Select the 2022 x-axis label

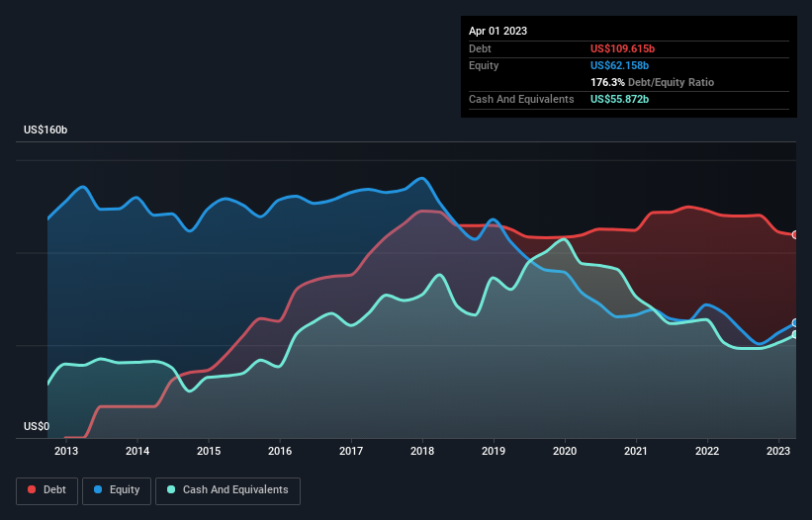[707, 451]
